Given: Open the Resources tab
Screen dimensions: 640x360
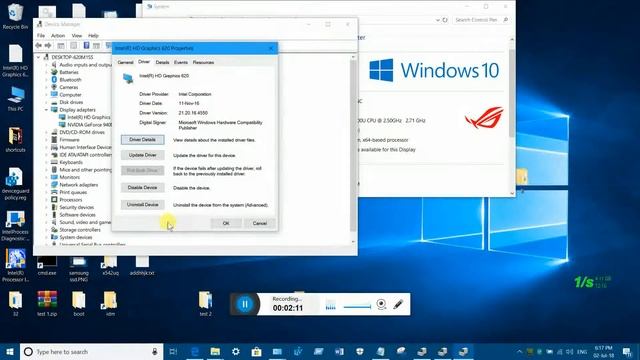Looking at the screenshot, I should 203,62.
